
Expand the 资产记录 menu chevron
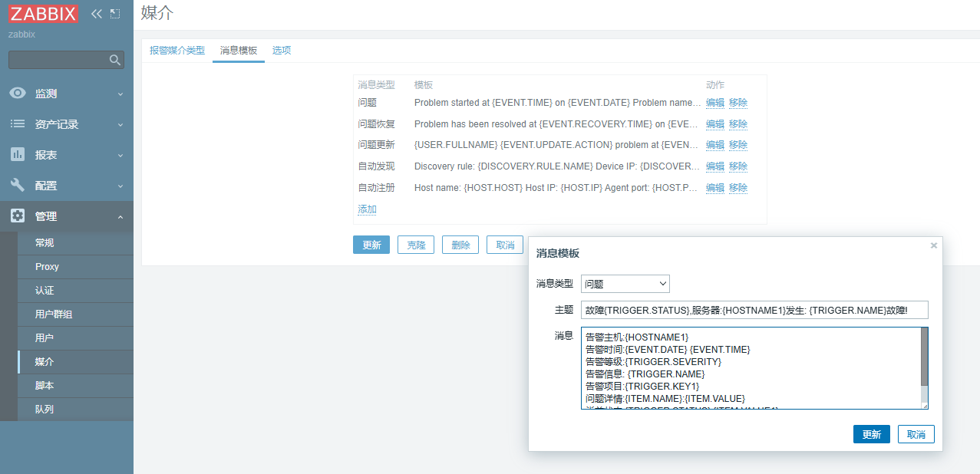click(120, 125)
